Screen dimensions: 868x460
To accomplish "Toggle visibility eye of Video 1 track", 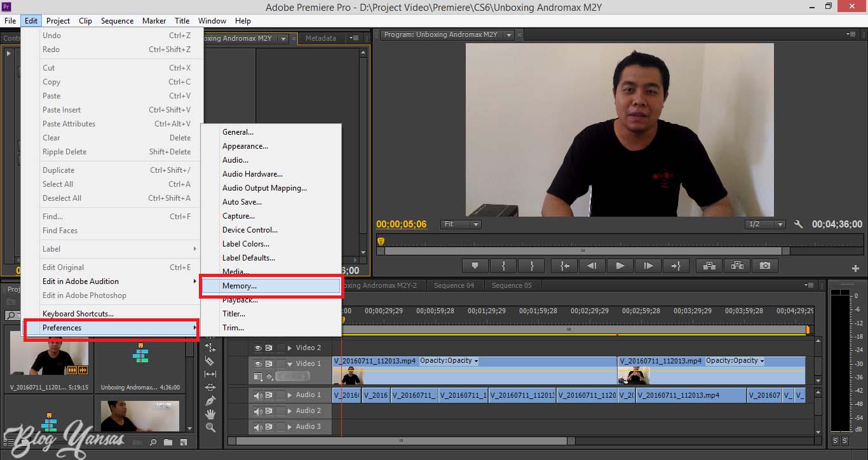I will point(258,364).
